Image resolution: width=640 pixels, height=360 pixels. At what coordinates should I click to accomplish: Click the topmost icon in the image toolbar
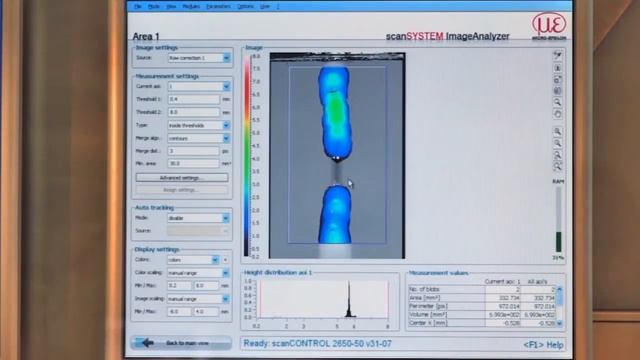click(x=558, y=55)
